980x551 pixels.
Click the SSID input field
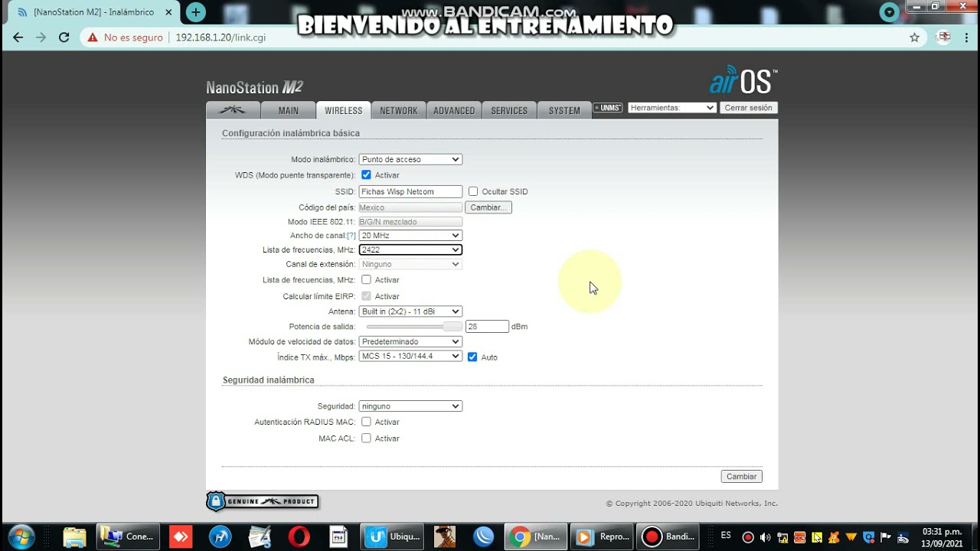(410, 191)
